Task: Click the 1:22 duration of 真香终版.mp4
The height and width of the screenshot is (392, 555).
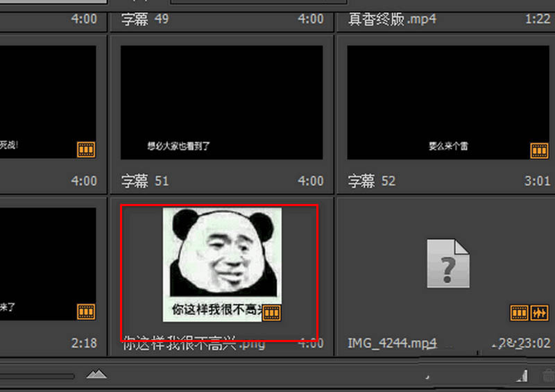Action: pyautogui.click(x=538, y=19)
